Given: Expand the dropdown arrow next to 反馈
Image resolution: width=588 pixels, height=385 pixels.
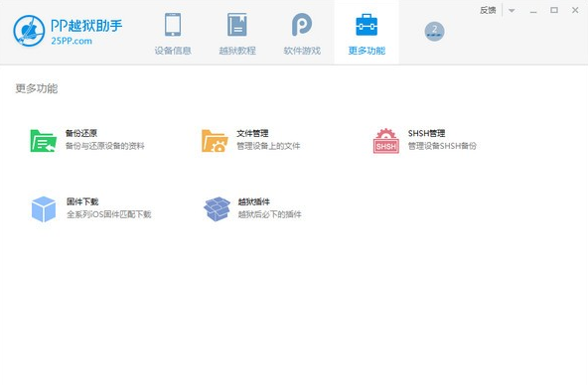Looking at the screenshot, I should (x=512, y=11).
